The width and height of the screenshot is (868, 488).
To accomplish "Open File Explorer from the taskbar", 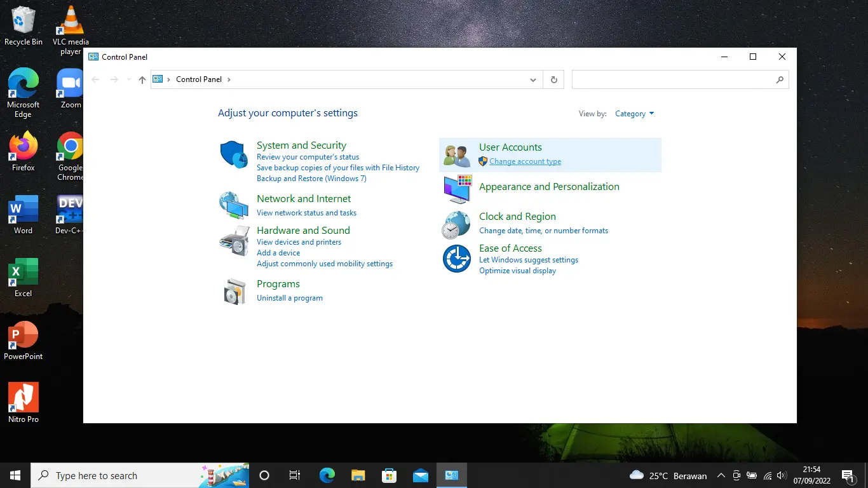I will pos(358,475).
